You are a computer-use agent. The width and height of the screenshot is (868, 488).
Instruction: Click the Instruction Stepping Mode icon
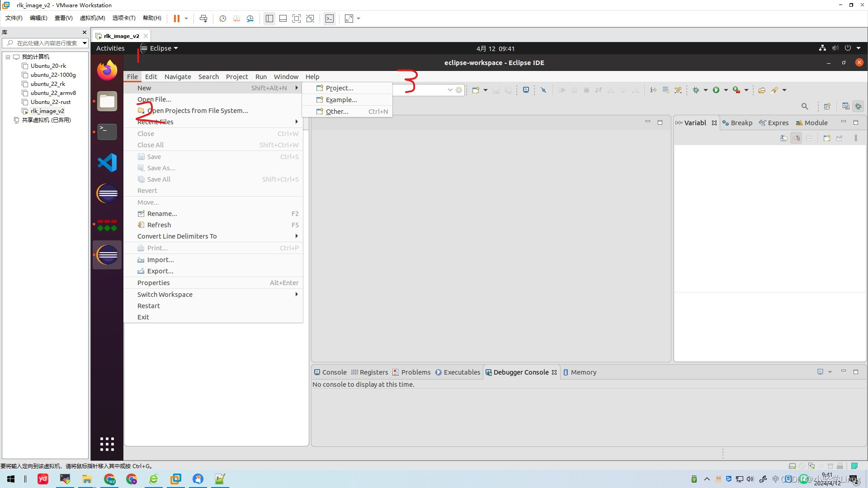tap(653, 90)
